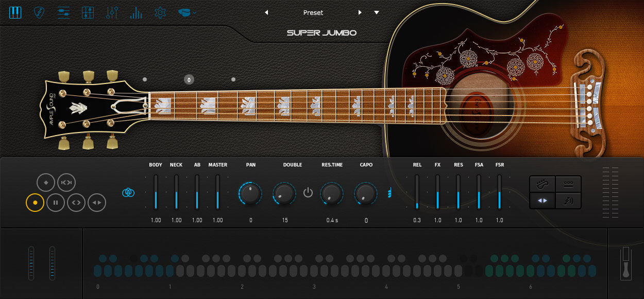Toggle the guitar headstock mode button
Image resolution: width=644 pixels, height=299 pixels.
(x=543, y=184)
